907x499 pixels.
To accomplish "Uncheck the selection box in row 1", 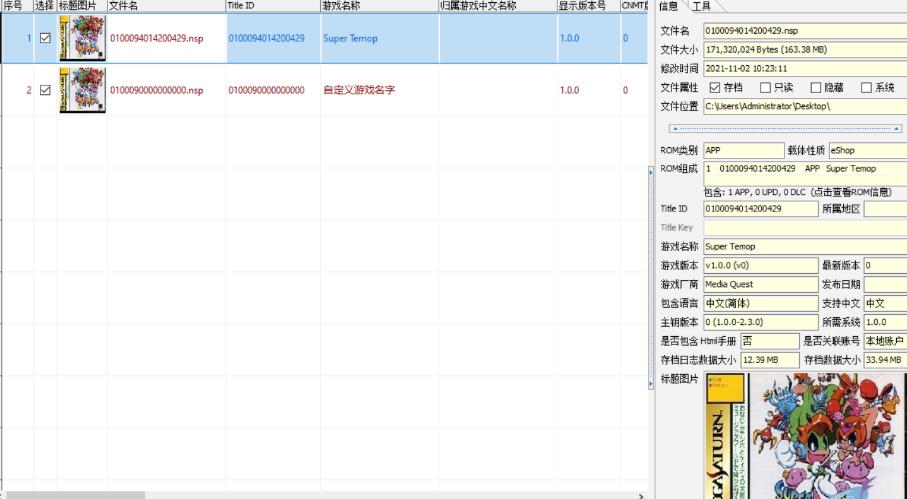I will click(x=45, y=38).
